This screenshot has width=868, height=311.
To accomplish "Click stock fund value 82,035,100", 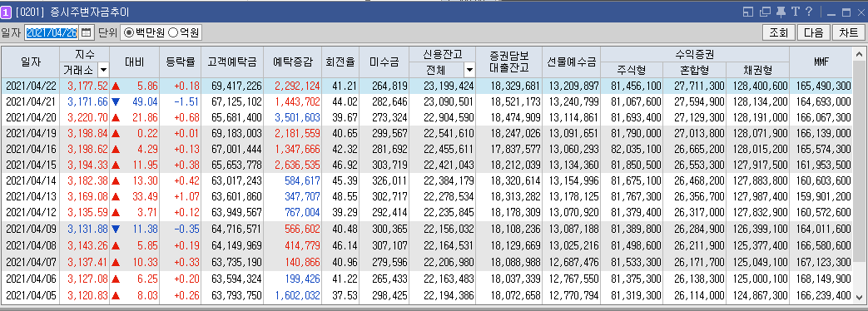I will 636,150.
